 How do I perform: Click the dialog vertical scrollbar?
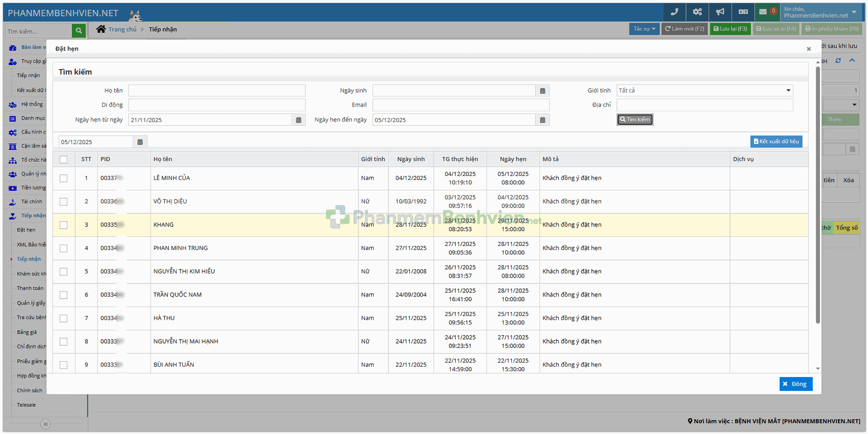point(817,194)
